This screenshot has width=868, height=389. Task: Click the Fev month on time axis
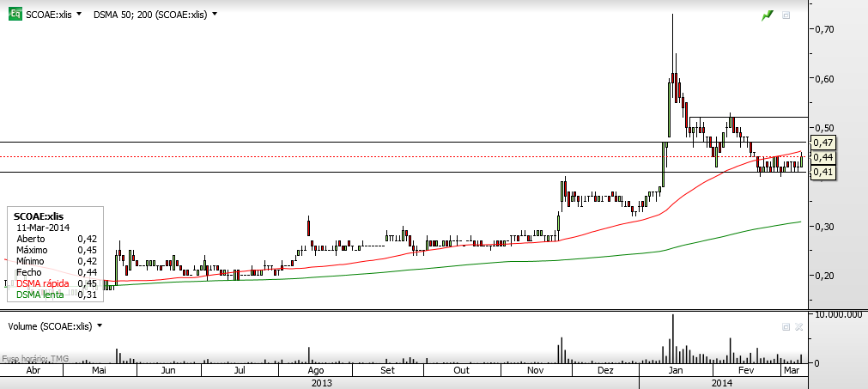[x=747, y=369]
